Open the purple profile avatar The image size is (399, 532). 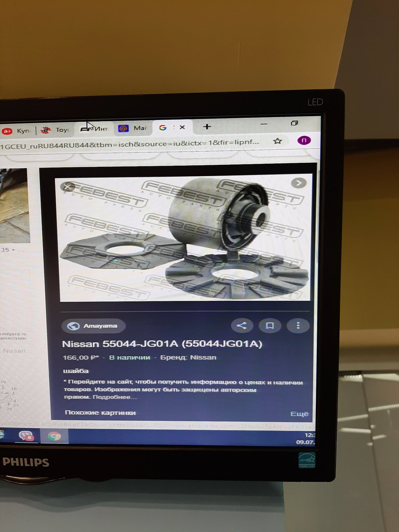click(304, 140)
